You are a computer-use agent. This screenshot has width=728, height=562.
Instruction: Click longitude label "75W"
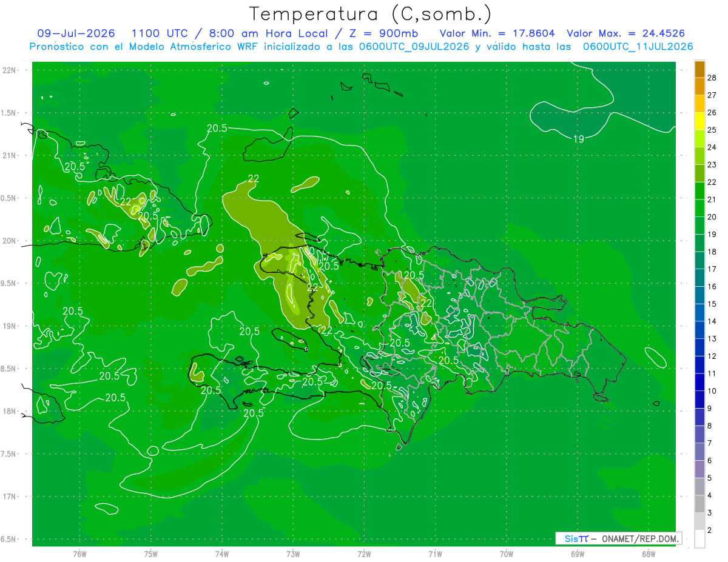coord(150,554)
